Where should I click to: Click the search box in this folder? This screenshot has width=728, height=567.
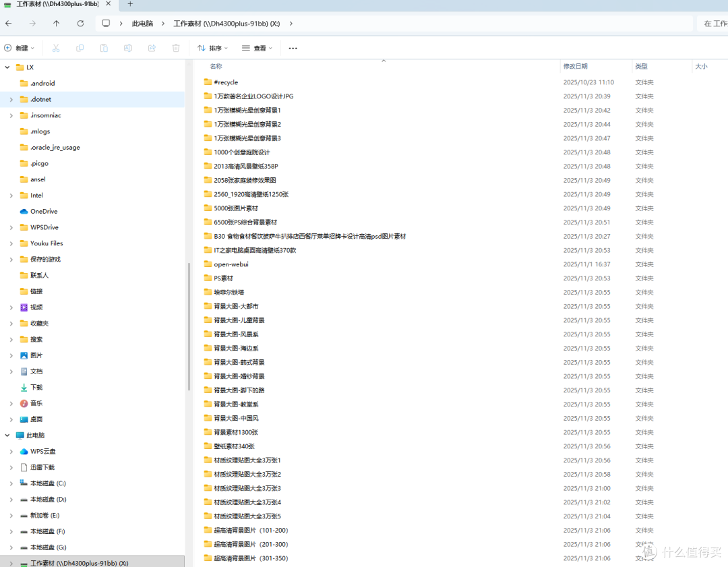[x=712, y=23]
